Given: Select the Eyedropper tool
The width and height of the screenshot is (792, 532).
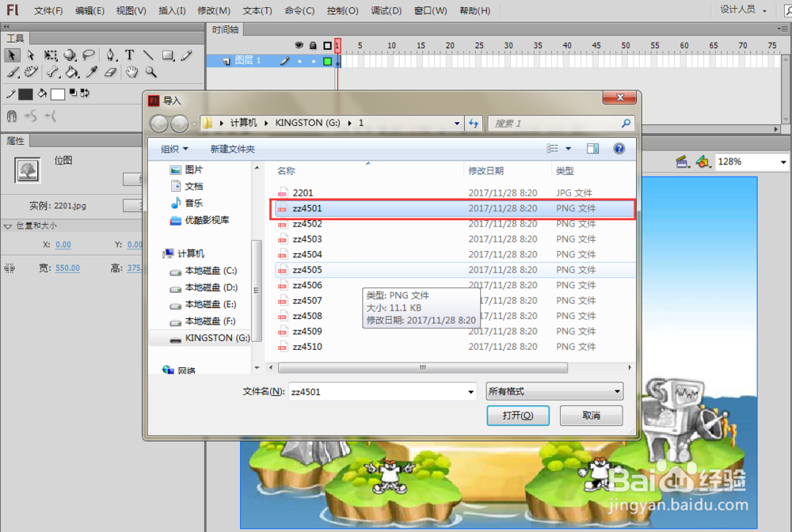Looking at the screenshot, I should 91,72.
